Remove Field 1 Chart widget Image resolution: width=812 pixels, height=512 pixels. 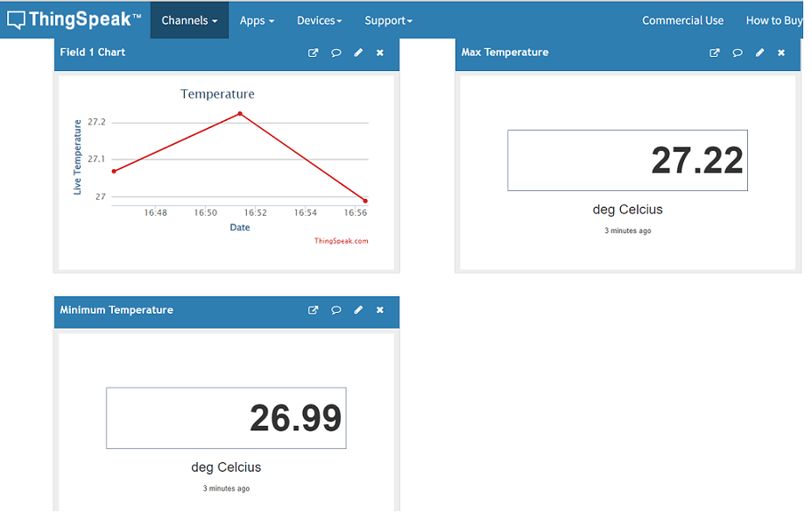tap(380, 53)
